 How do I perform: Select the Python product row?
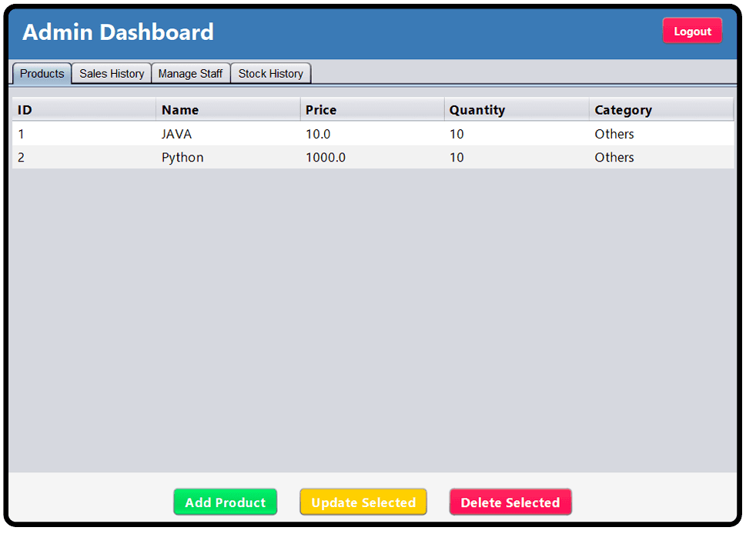(x=183, y=158)
